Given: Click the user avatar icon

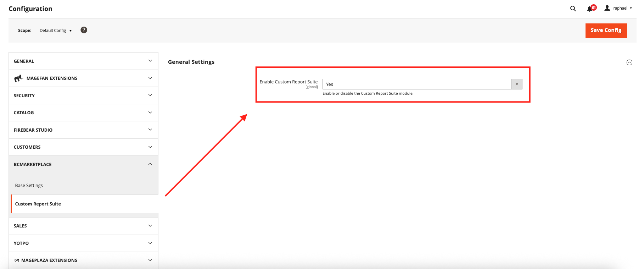Looking at the screenshot, I should 607,8.
